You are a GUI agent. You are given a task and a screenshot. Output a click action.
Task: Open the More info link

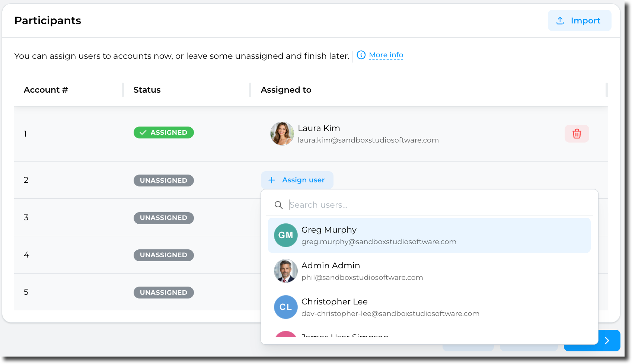point(386,55)
